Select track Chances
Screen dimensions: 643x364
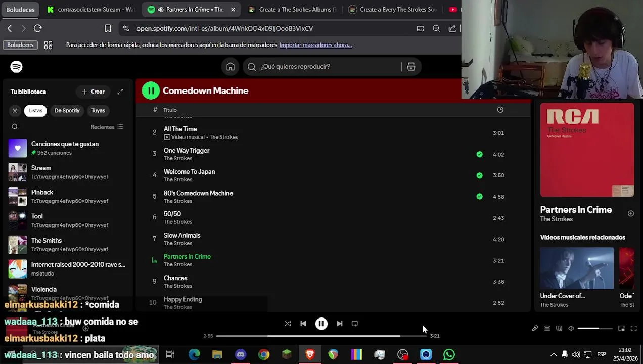[x=333, y=282]
